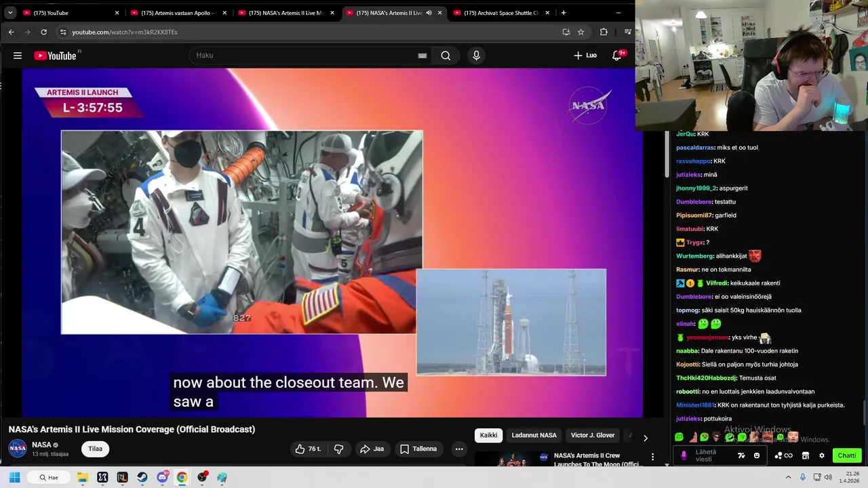Go to the YouTube home logo
Screen dimensions: 868x488
56,56
